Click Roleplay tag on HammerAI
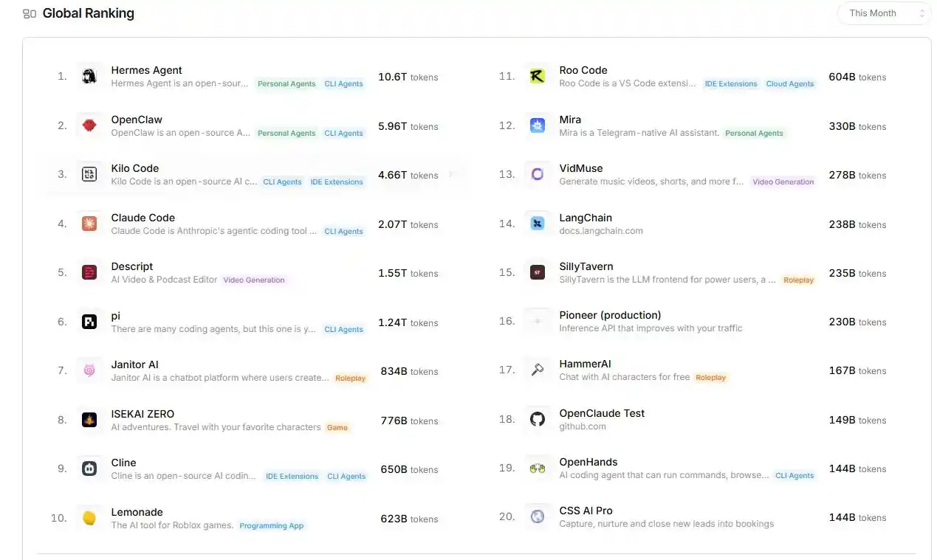The image size is (937, 560). (x=711, y=378)
